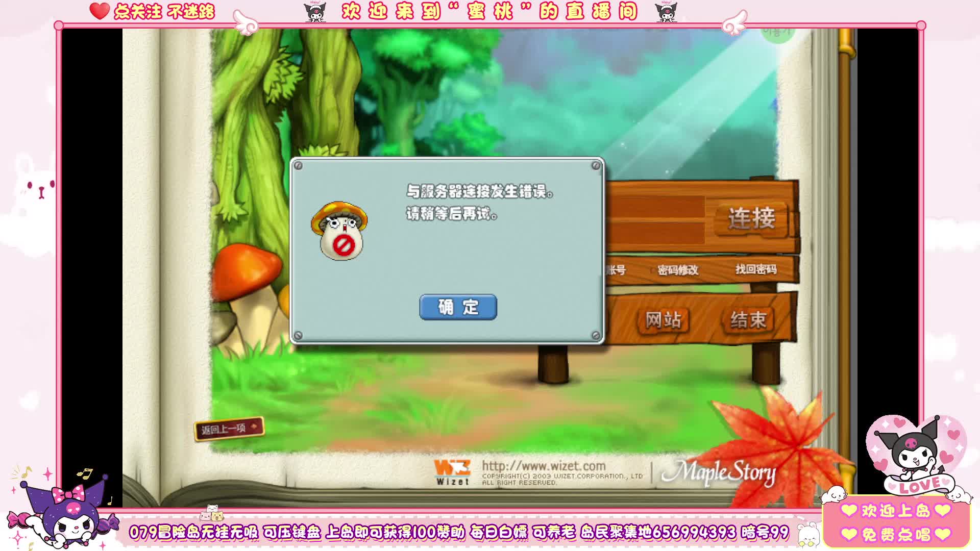This screenshot has width=980, height=551.
Task: Click the red heart beside 点关注
Action: [x=100, y=11]
